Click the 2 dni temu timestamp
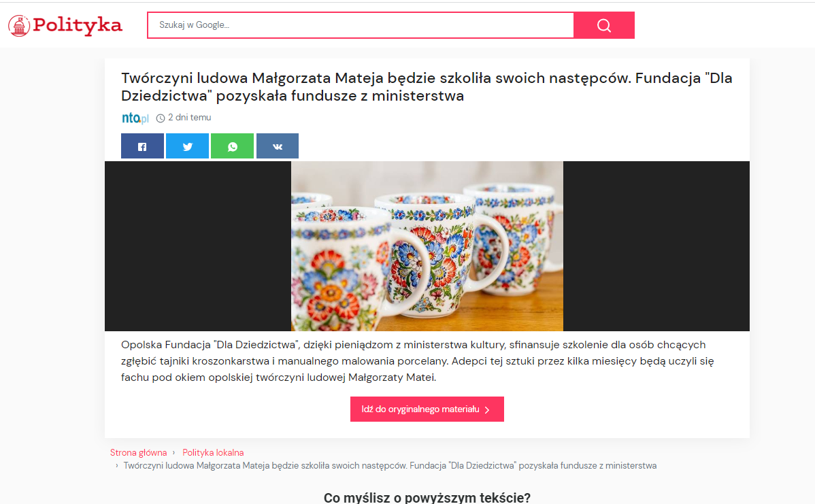The width and height of the screenshot is (815, 504). coord(190,118)
